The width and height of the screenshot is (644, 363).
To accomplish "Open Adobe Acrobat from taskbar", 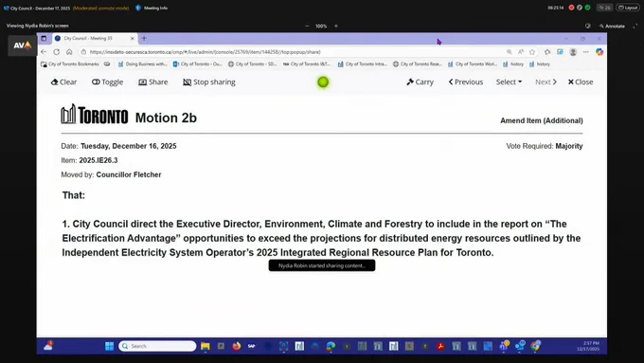I will click(x=440, y=346).
